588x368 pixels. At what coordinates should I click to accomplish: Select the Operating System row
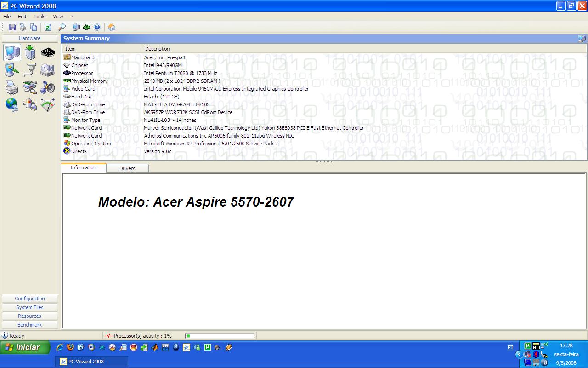(x=324, y=144)
